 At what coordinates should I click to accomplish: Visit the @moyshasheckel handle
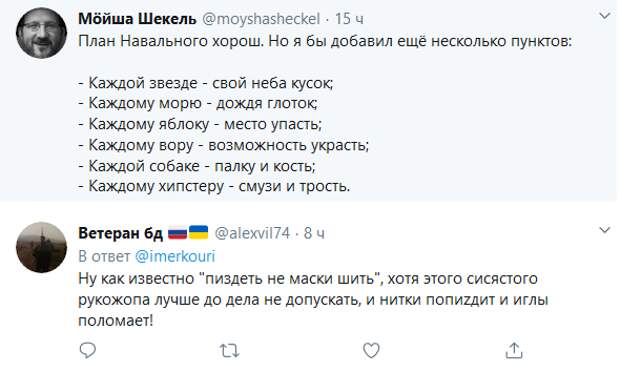pyautogui.click(x=261, y=19)
